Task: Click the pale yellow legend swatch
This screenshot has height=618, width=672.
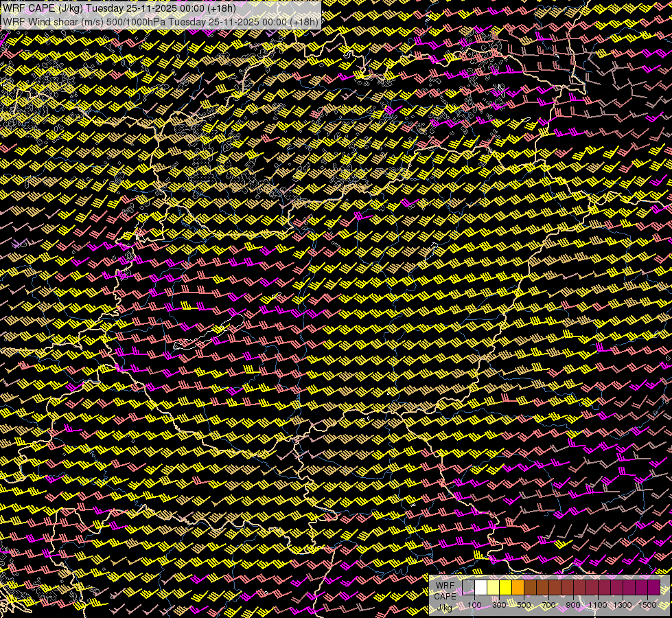Action: 494,588
